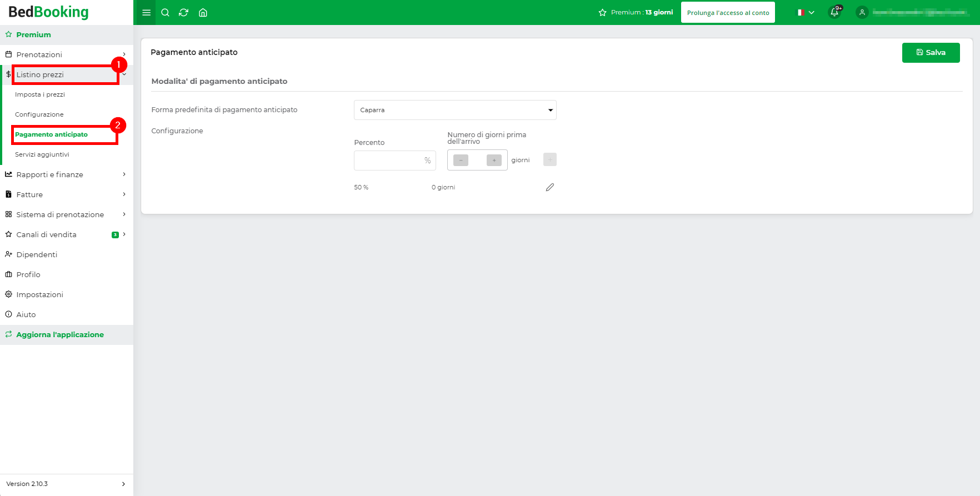Click the days number field between steppers

click(477, 160)
